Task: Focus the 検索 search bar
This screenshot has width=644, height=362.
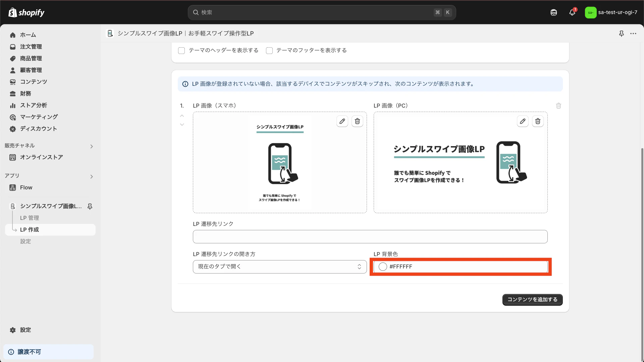Action: pos(322,12)
